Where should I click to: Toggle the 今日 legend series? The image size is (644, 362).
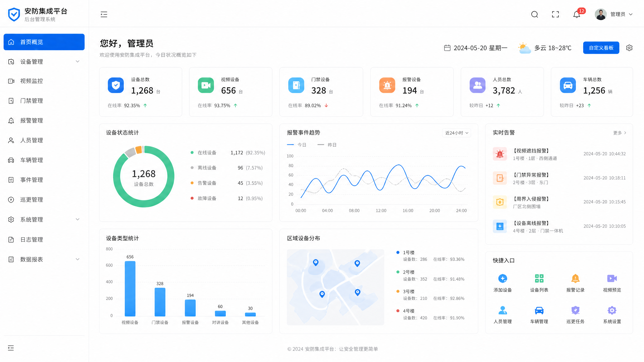point(297,145)
